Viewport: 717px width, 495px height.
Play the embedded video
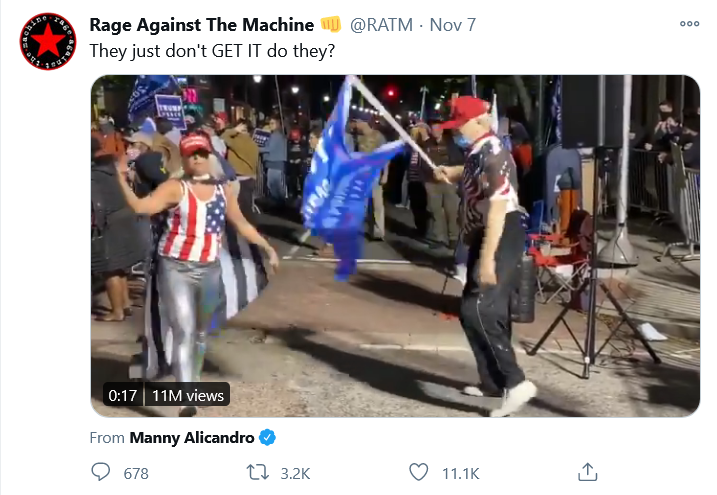coord(395,246)
